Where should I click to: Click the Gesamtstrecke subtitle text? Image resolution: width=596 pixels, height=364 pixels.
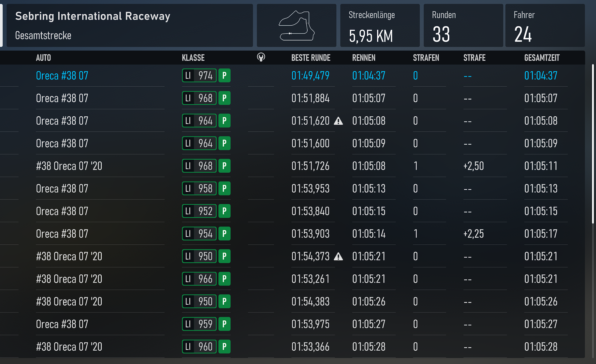pyautogui.click(x=43, y=35)
